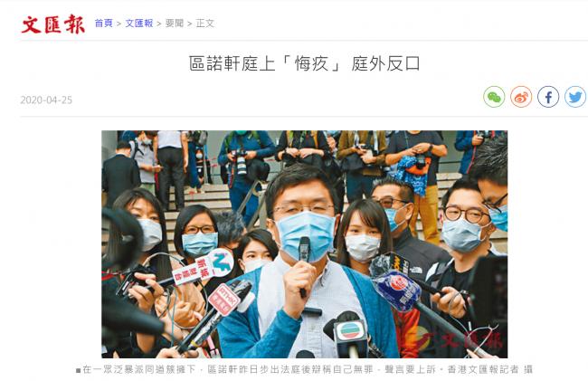Click the RTHK microphone flag in photo
This screenshot has width=588, height=381.
(224, 300)
